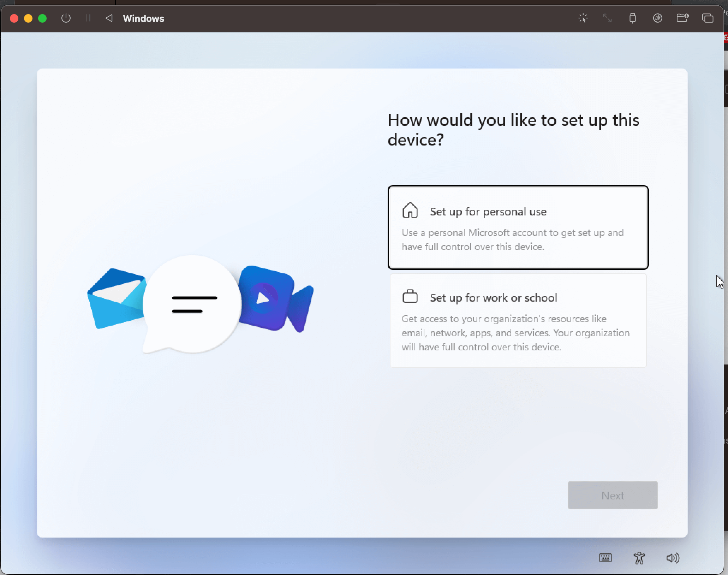Toggle capture mouse cursor icon
The width and height of the screenshot is (728, 575).
(583, 18)
